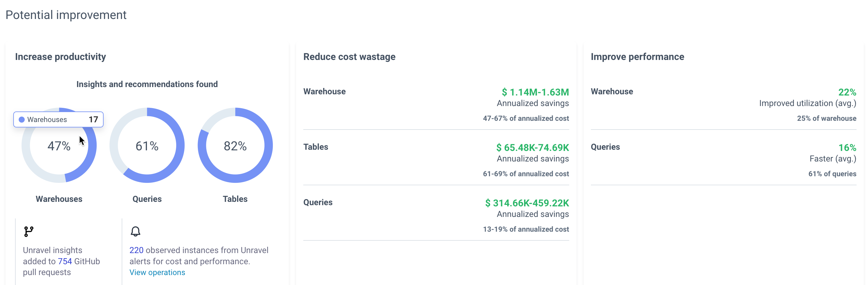This screenshot has height=285, width=868.
Task: Click the Warehouses 17 tooltip box
Action: coord(58,120)
